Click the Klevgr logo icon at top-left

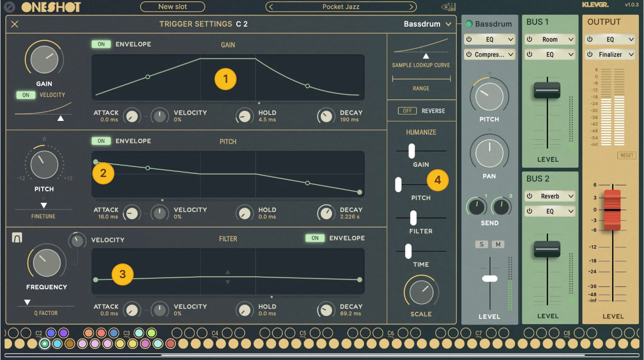(x=11, y=7)
